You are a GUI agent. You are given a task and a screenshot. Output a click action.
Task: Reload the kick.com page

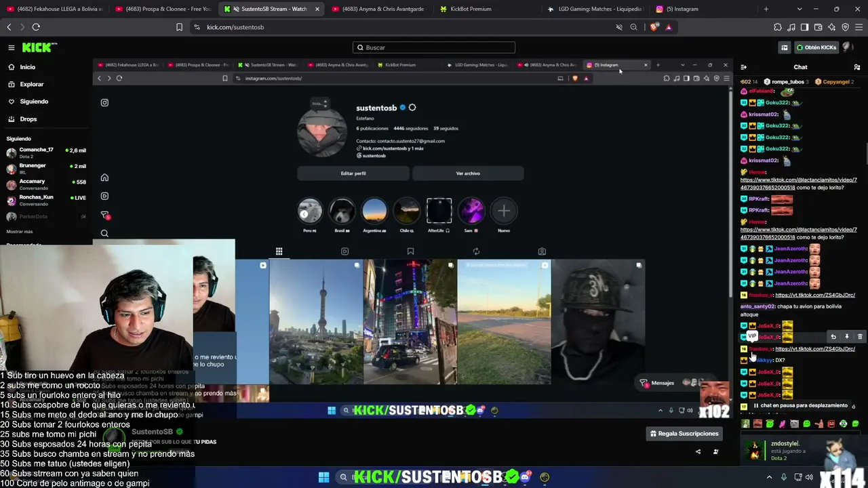(36, 27)
